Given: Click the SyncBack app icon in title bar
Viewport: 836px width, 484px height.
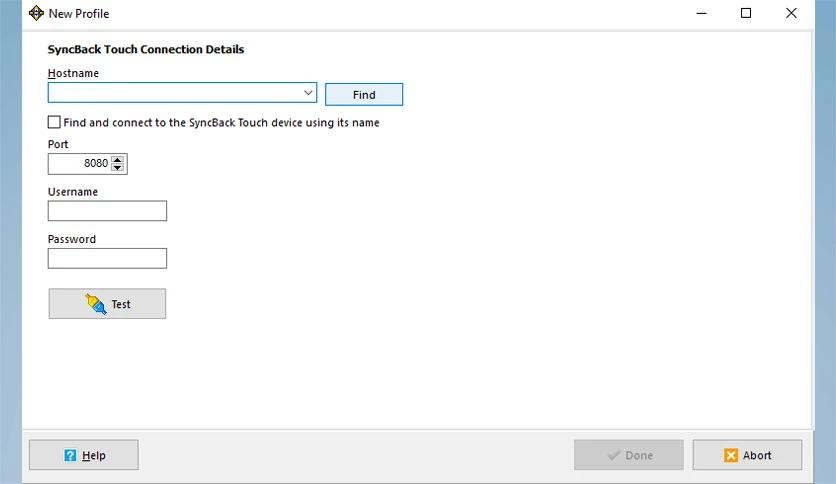Looking at the screenshot, I should click(x=36, y=13).
